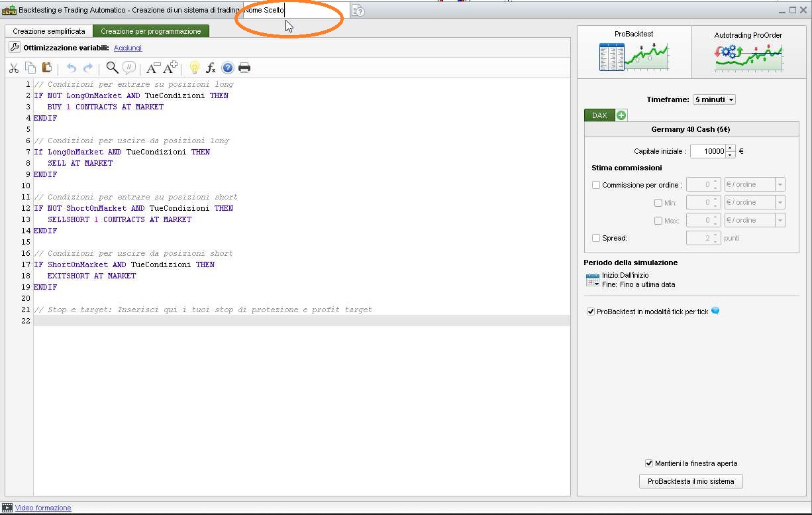Click the Min commission value stepper
Screen dimensions: 812x515
coord(716,202)
